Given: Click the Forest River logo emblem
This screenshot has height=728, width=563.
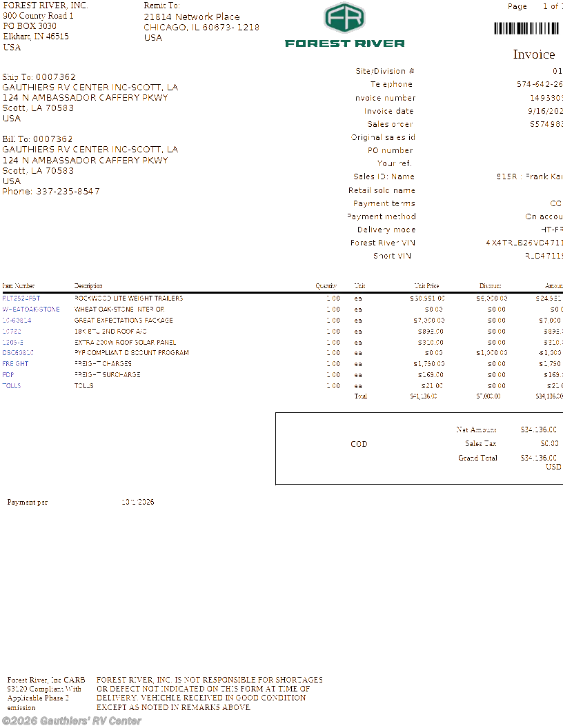Looking at the screenshot, I should pyautogui.click(x=344, y=18).
